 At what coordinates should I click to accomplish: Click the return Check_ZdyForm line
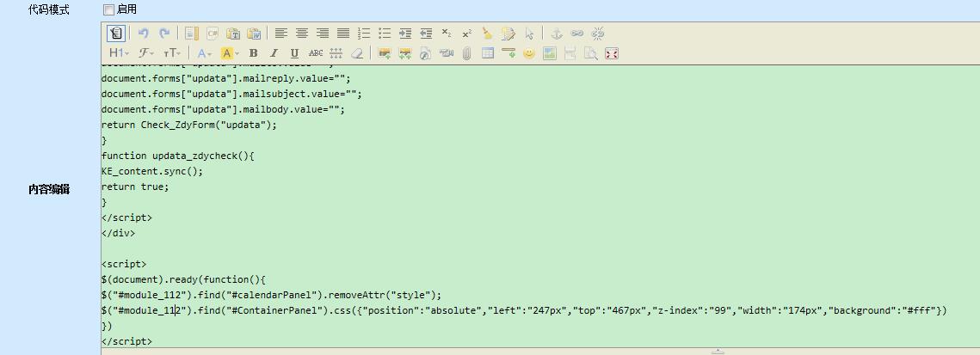pyautogui.click(x=188, y=125)
